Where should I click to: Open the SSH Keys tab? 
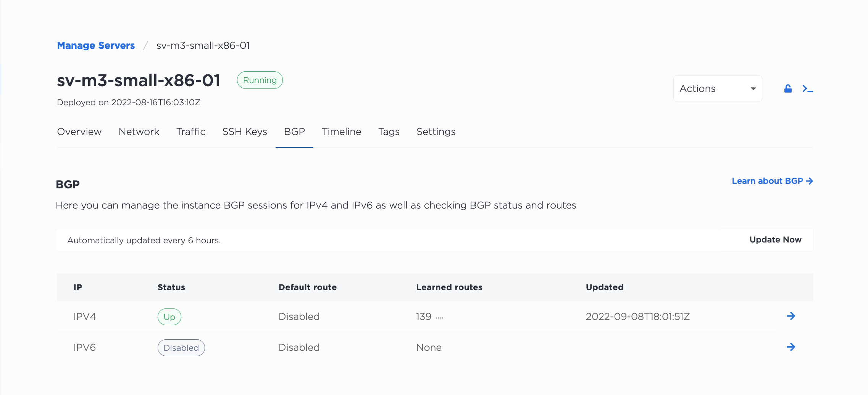tap(245, 132)
